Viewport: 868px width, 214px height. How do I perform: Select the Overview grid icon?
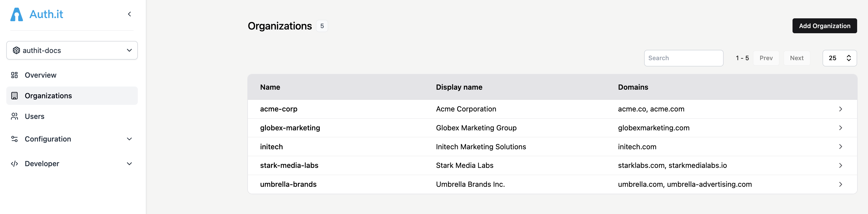pyautogui.click(x=14, y=75)
